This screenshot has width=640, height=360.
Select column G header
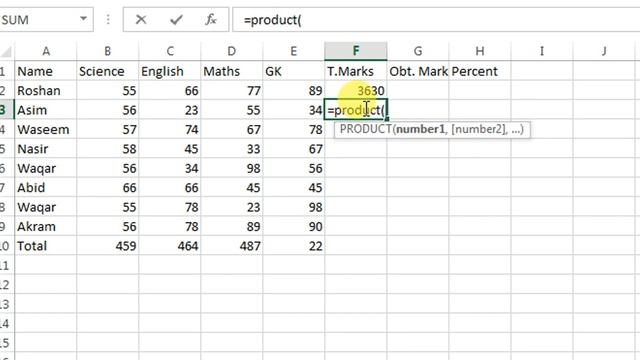click(418, 51)
